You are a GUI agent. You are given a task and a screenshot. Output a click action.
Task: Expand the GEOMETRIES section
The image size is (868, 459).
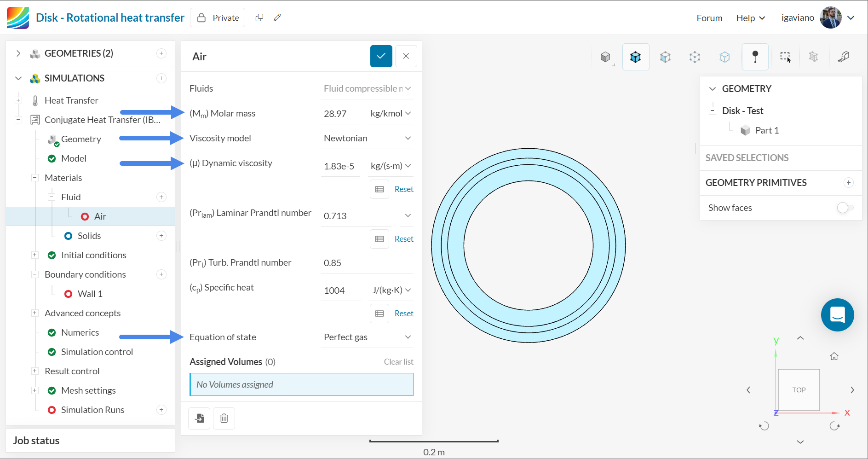(x=18, y=53)
